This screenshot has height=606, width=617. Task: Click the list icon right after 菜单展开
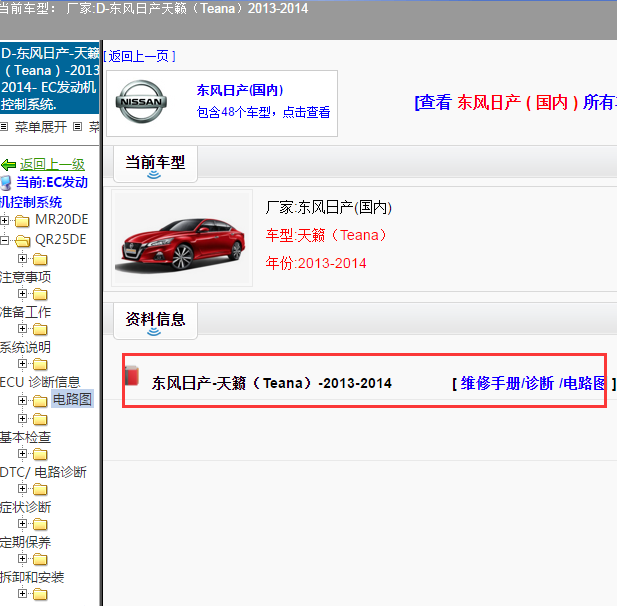(78, 127)
